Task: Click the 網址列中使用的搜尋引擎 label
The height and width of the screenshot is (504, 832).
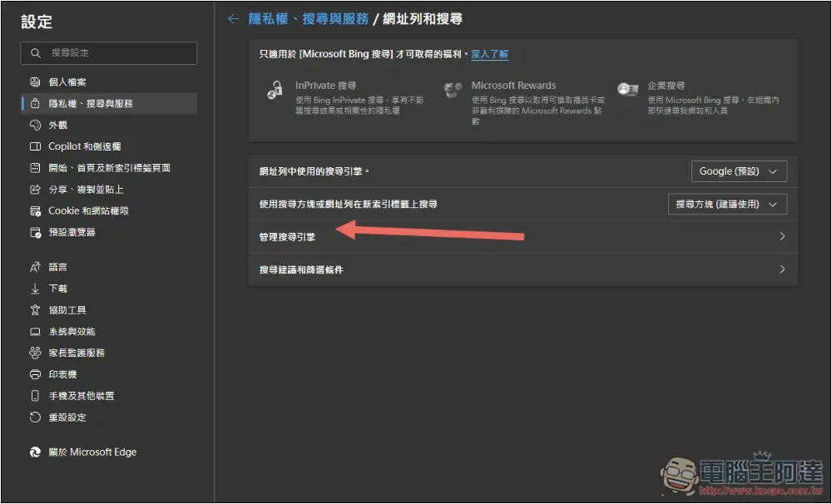Action: (314, 172)
